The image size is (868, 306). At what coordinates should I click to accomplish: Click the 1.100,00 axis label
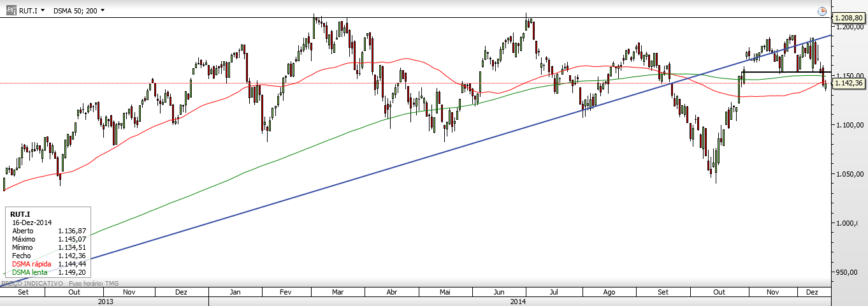(x=851, y=125)
